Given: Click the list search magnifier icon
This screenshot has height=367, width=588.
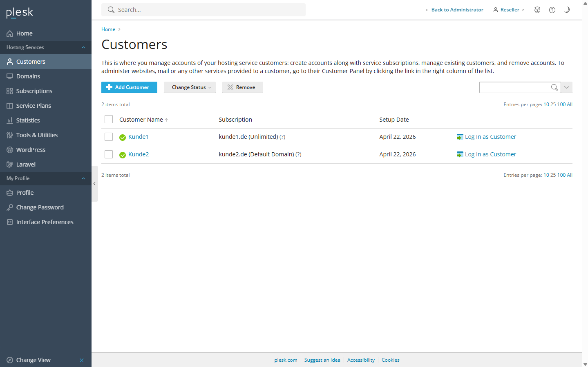Looking at the screenshot, I should click(x=554, y=87).
